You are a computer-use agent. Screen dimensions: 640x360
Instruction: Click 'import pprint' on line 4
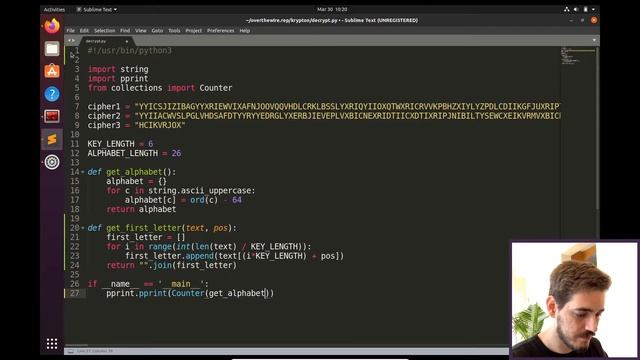click(118, 79)
